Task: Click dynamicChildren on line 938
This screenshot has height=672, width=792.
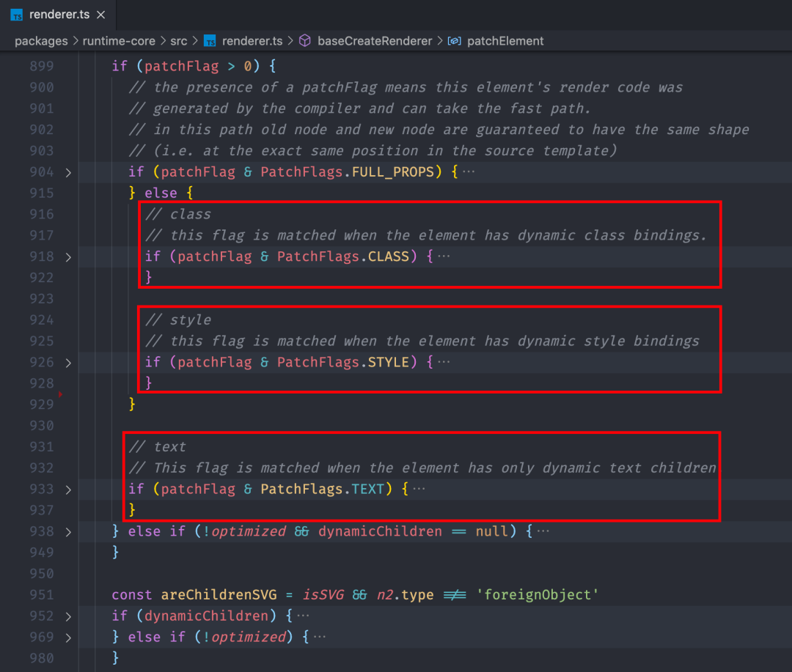Action: pos(380,531)
